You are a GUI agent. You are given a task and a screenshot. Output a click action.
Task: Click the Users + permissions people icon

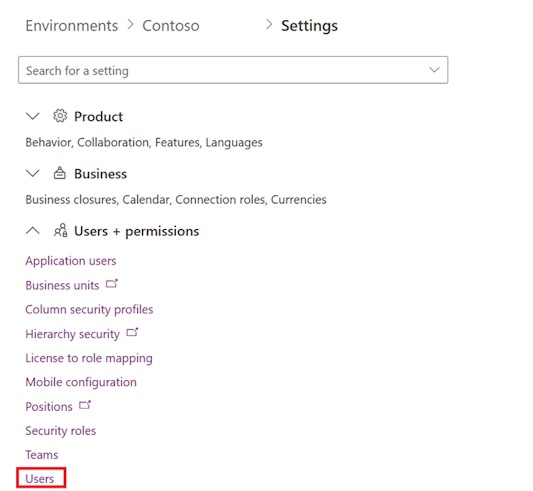(61, 230)
